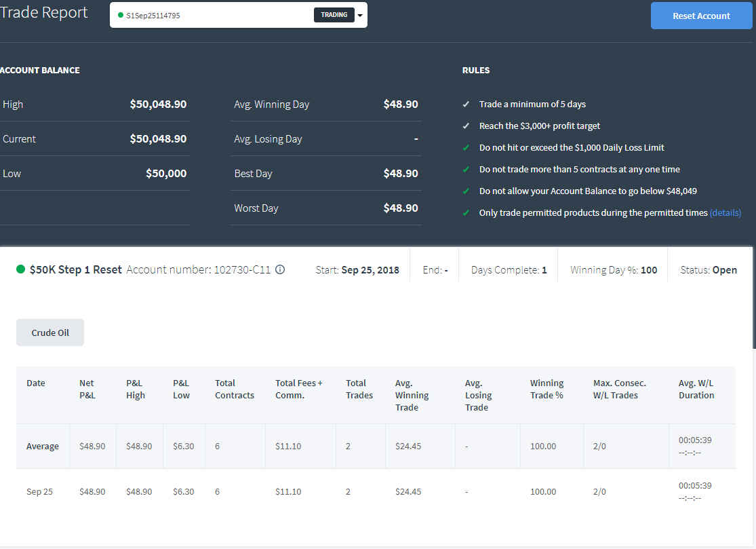Viewport: 756px width, 549px height.
Task: Click the 2/0 cell in Average row
Action: 599,447
